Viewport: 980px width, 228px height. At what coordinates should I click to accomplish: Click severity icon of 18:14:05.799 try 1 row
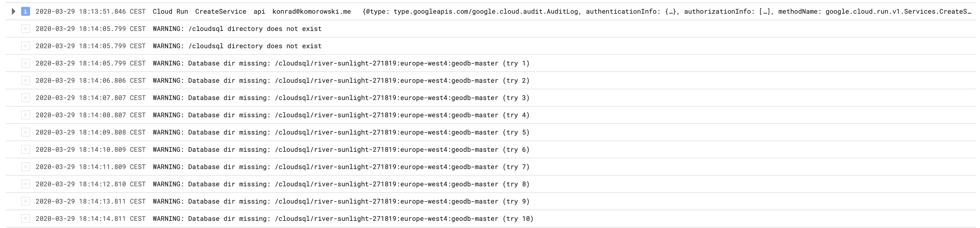tap(26, 63)
